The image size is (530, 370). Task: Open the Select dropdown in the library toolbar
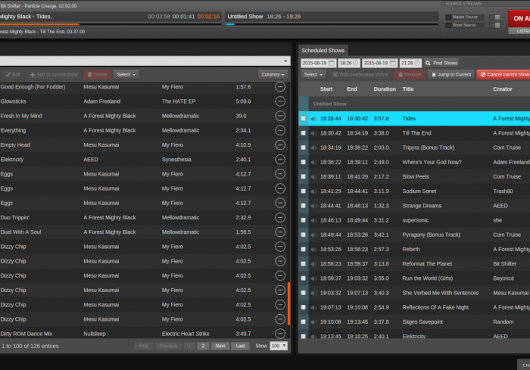tap(126, 75)
